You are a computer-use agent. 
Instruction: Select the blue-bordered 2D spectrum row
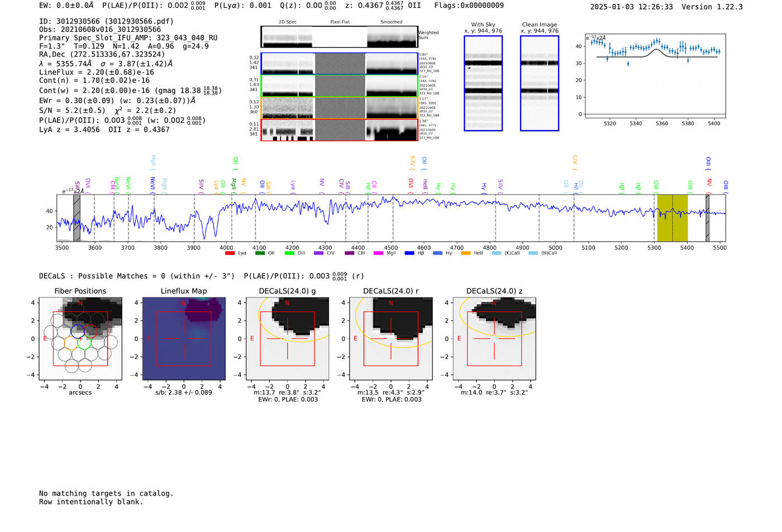tap(340, 64)
